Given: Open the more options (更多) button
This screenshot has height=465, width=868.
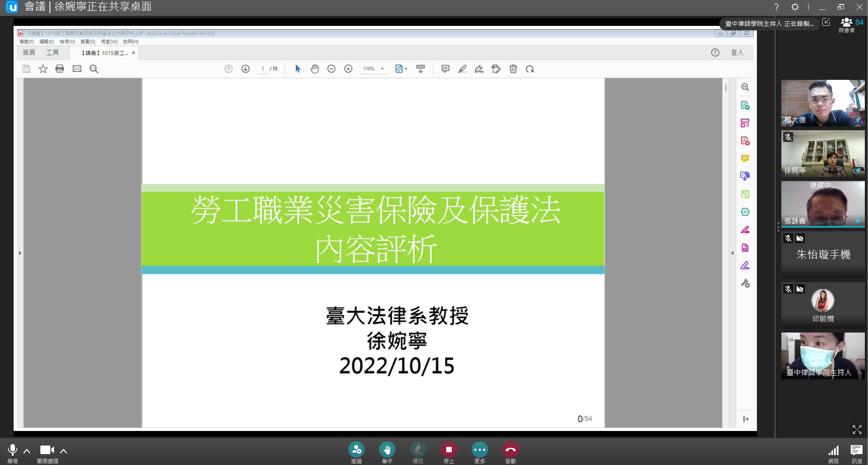Looking at the screenshot, I should point(479,450).
